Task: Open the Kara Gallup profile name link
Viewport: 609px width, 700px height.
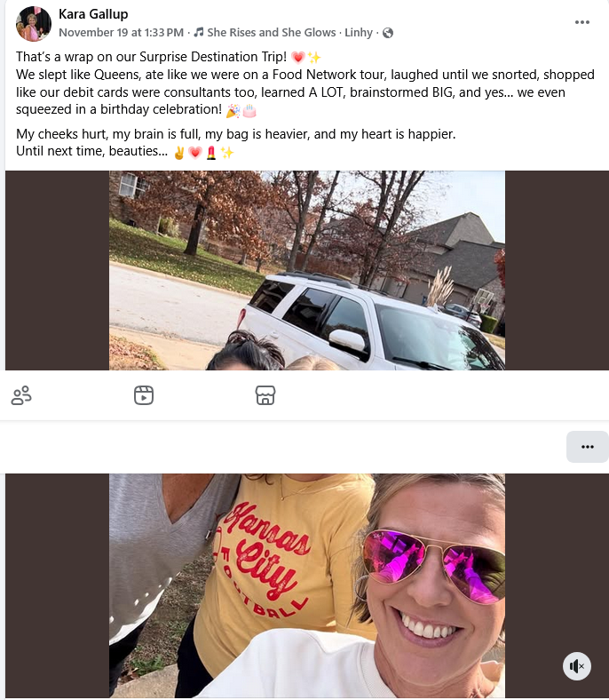Action: click(x=93, y=14)
